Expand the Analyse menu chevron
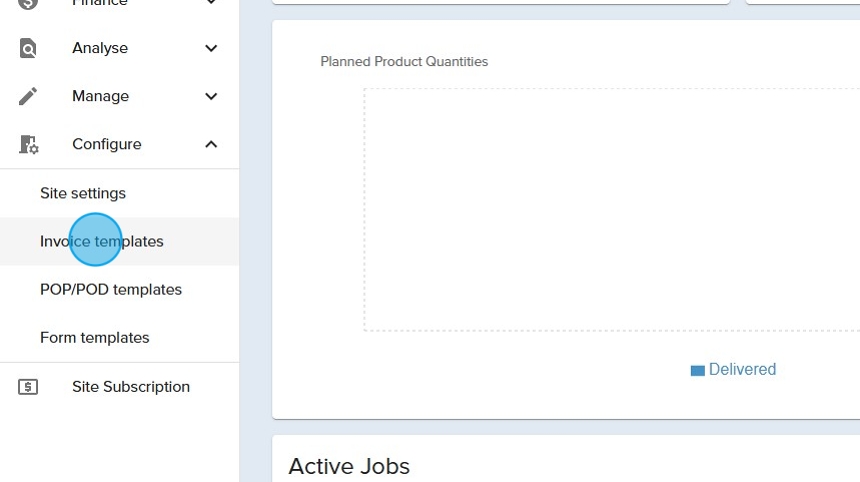 211,48
